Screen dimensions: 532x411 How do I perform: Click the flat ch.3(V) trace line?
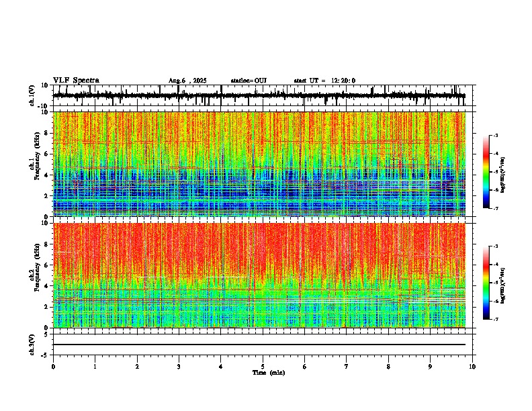(x=259, y=345)
